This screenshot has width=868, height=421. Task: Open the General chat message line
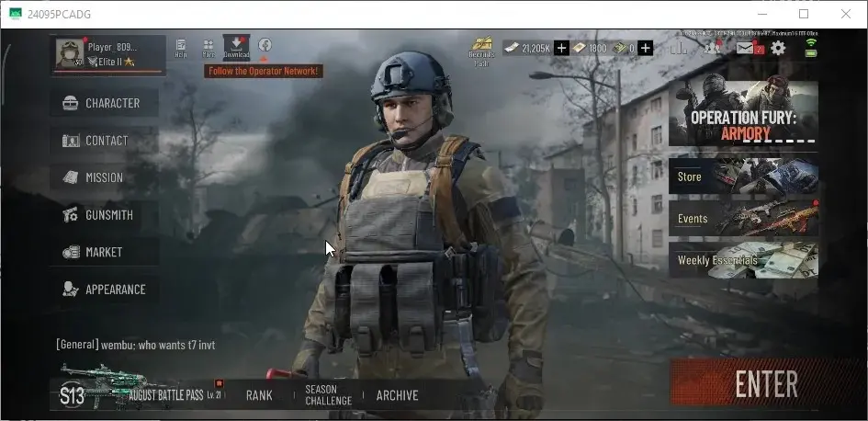pos(136,345)
